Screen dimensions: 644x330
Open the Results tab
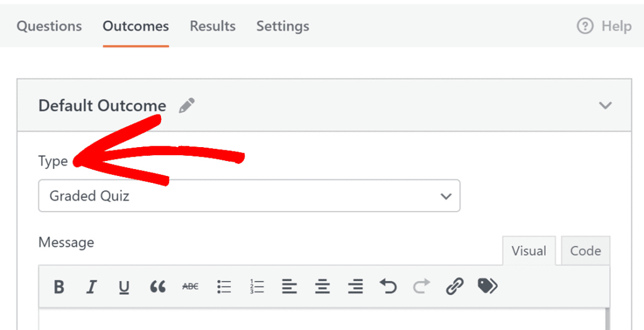click(213, 26)
